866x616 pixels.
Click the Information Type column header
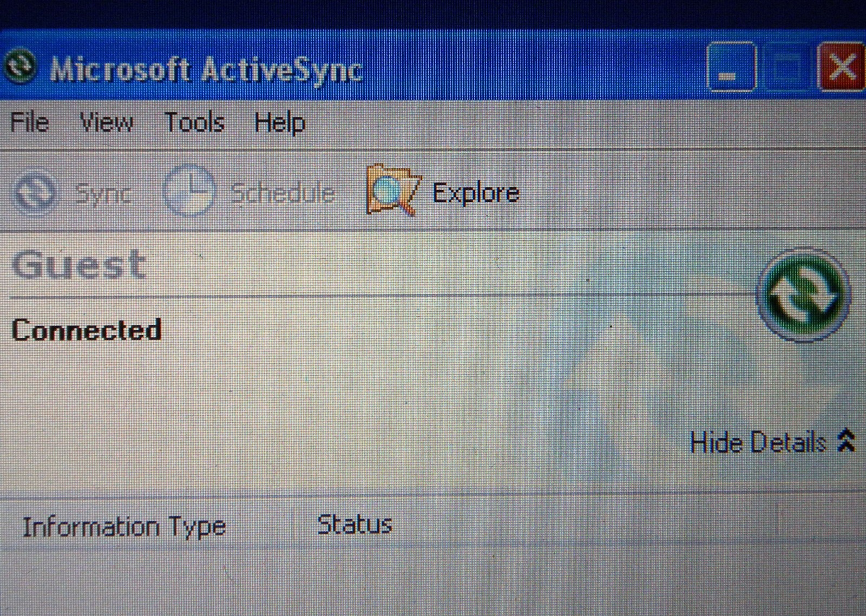[124, 527]
